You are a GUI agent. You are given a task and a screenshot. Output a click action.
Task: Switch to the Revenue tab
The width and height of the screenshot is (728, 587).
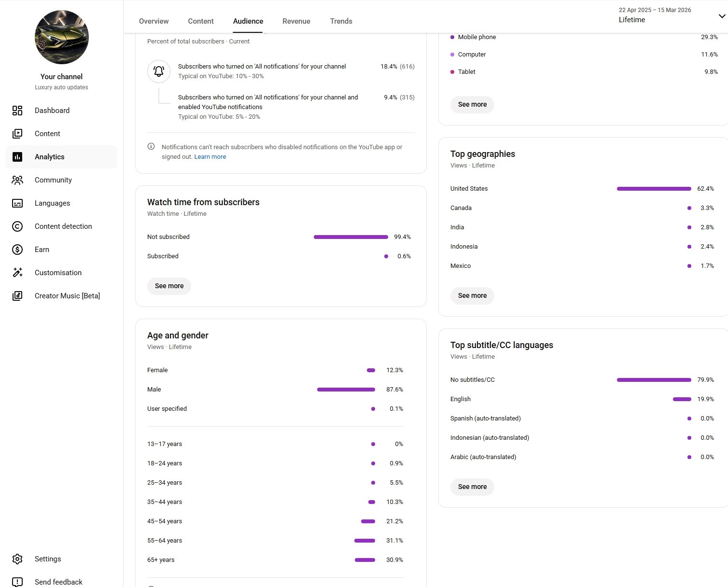[x=296, y=21]
